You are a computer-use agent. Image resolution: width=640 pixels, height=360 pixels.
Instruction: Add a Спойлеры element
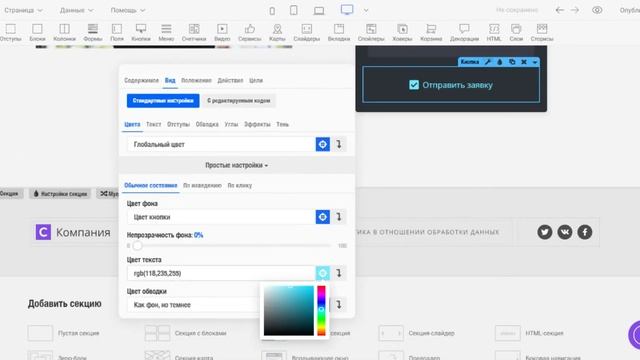[371, 32]
